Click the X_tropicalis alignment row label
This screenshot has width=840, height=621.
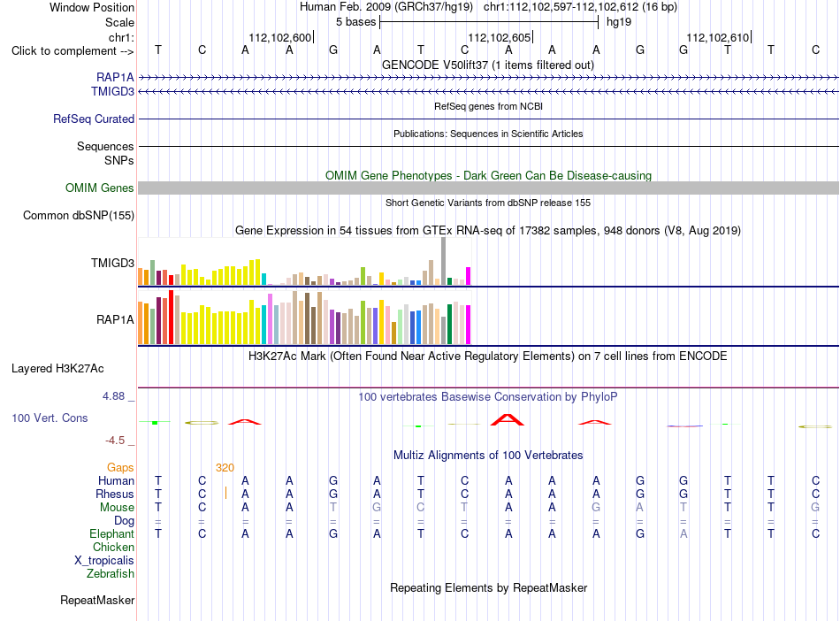[104, 561]
